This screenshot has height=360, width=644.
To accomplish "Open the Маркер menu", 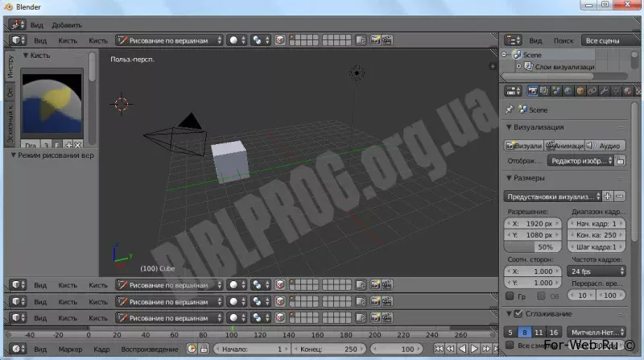I will pos(70,349).
